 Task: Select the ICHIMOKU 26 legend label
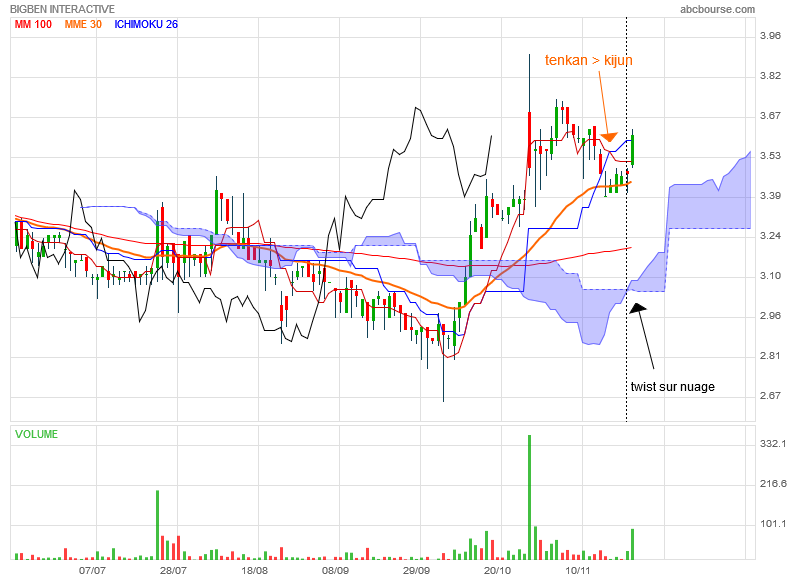pyautogui.click(x=146, y=24)
